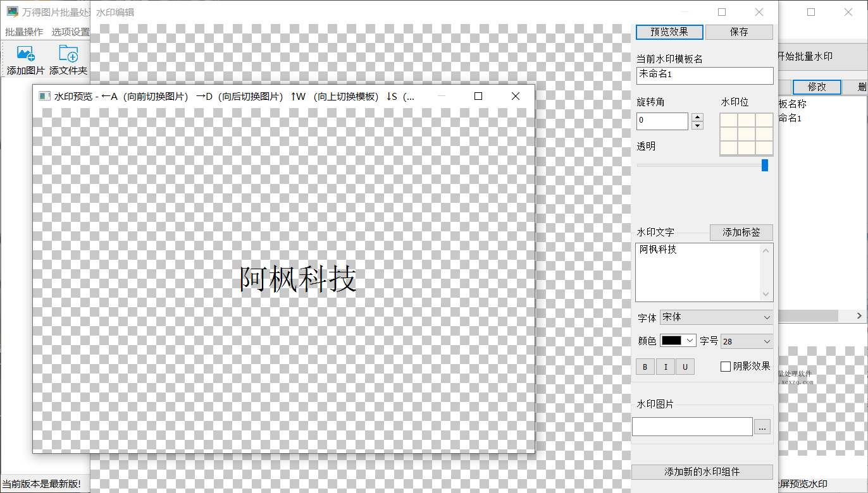Select top-right watermark position cell
The image size is (868, 493).
pyautogui.click(x=764, y=120)
